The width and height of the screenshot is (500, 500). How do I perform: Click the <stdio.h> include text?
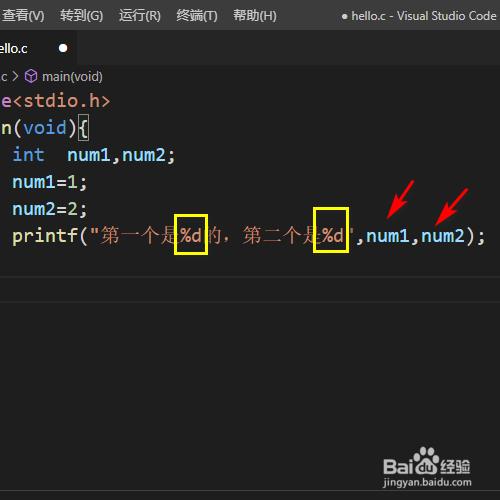click(62, 101)
